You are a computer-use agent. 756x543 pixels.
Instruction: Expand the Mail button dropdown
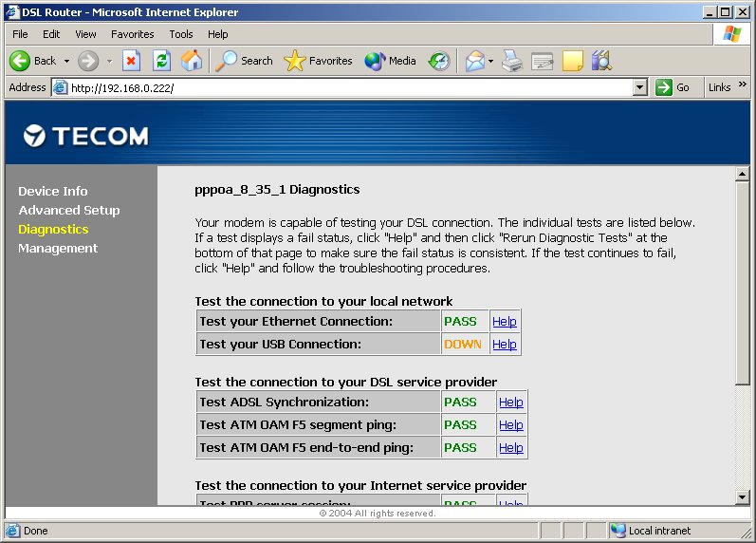492,61
